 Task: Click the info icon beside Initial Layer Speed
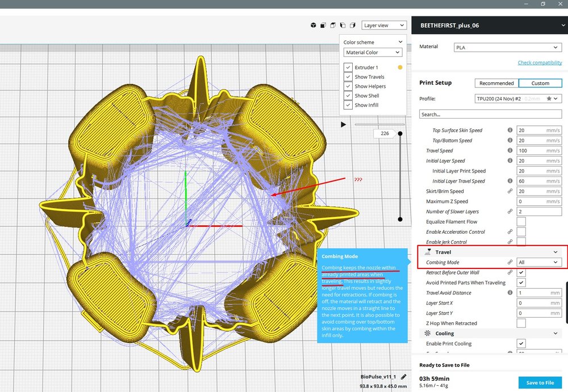tap(509, 161)
